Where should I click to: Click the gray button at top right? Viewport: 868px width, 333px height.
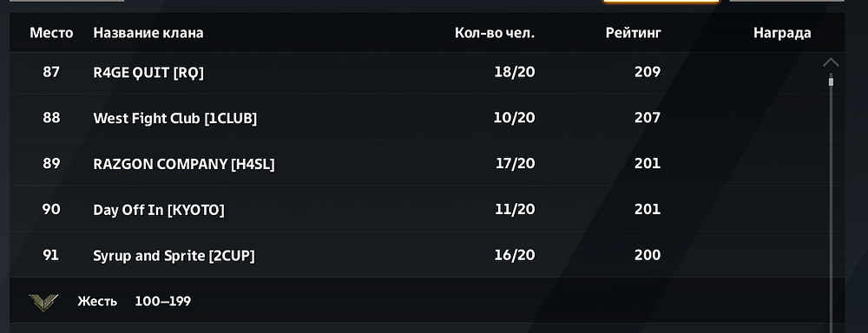click(787, 1)
